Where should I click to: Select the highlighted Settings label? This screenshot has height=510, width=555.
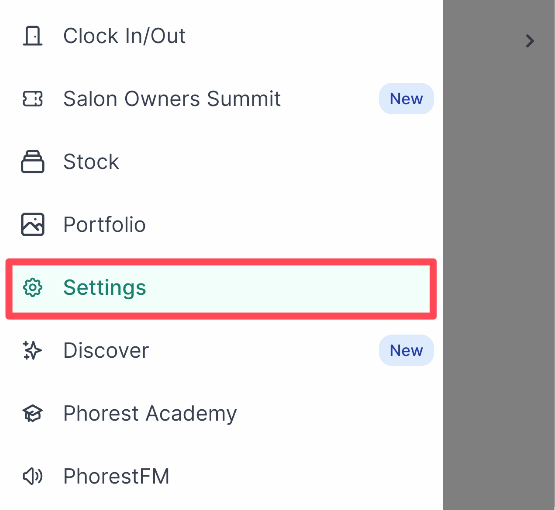point(104,287)
